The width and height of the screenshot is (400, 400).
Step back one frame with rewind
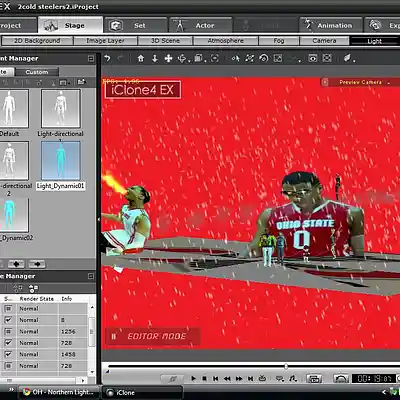click(227, 378)
